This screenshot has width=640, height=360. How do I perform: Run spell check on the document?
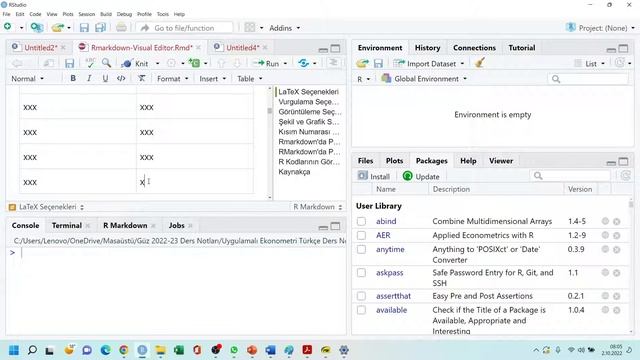[x=90, y=63]
